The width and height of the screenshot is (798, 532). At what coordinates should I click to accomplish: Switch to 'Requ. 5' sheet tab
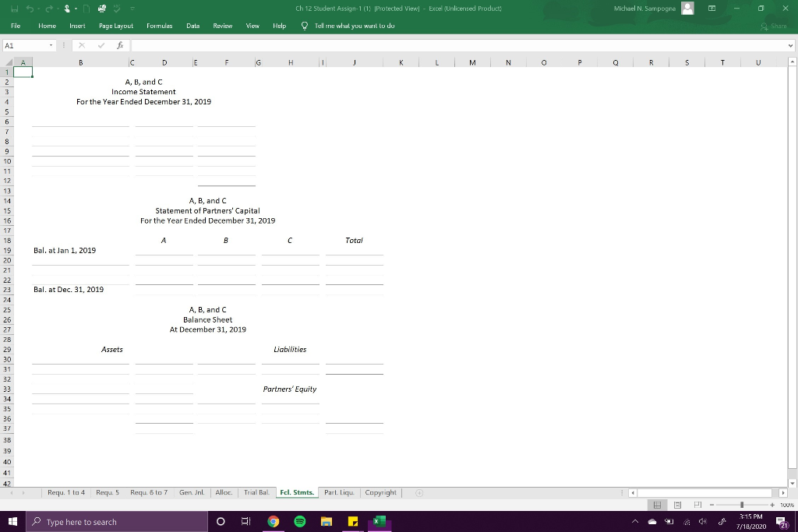108,492
